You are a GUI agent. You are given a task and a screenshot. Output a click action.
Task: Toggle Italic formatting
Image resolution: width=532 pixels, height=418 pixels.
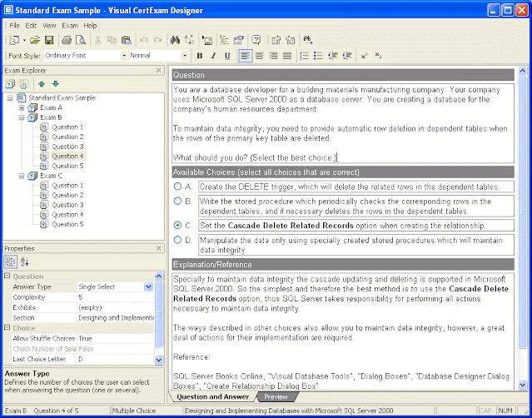pyautogui.click(x=213, y=56)
